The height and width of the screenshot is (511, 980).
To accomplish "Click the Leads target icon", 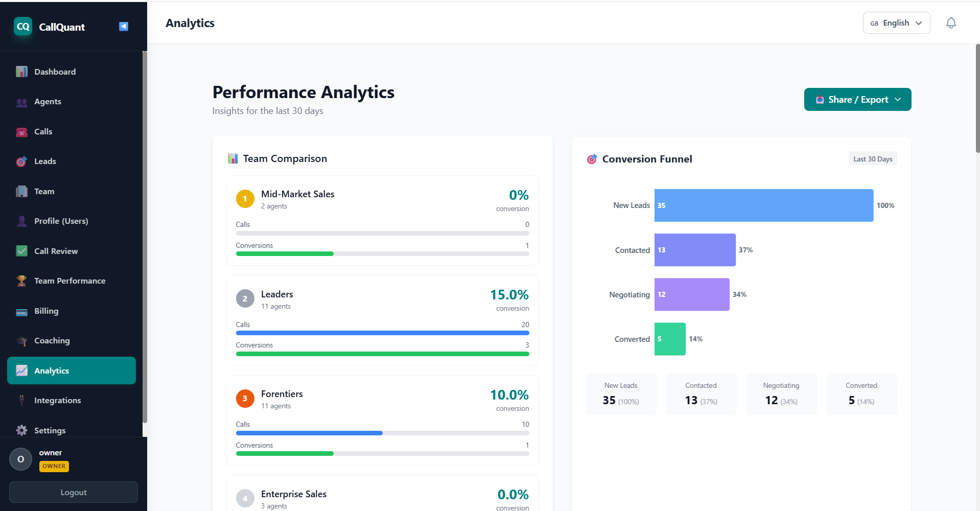I will 21,161.
